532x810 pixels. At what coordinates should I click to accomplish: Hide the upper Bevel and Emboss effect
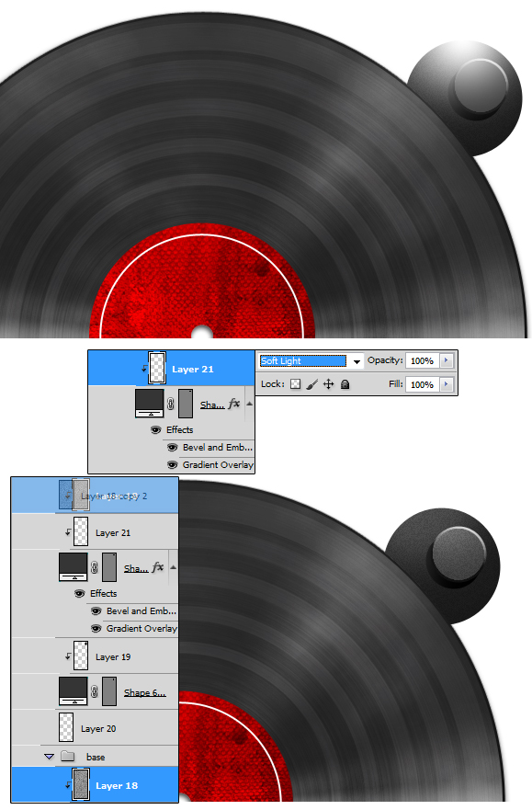pos(173,448)
